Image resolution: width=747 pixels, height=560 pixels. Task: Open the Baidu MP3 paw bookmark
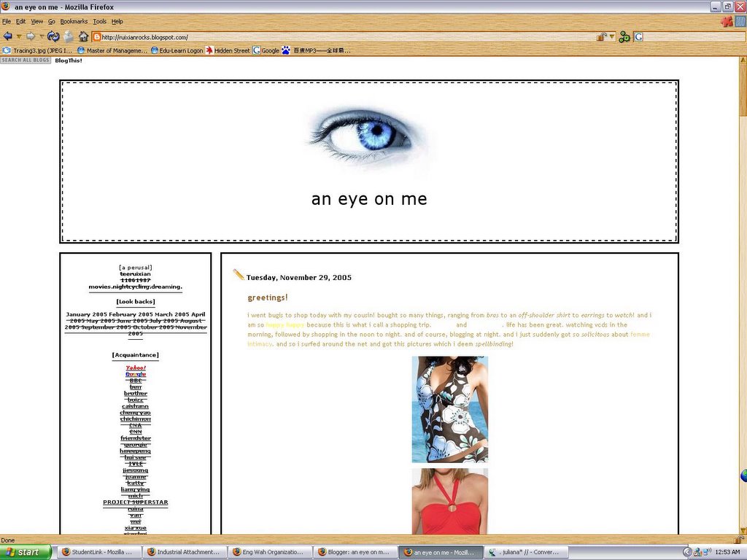[316, 50]
